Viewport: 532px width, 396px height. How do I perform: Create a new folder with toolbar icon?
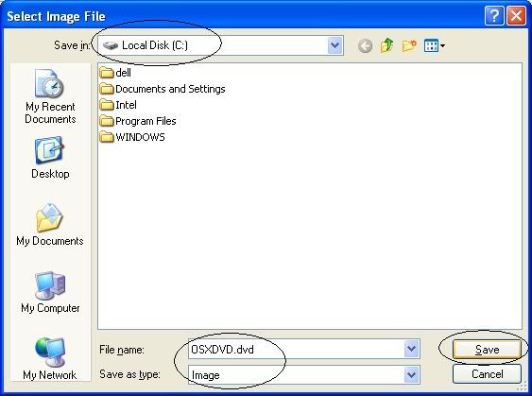pos(409,45)
